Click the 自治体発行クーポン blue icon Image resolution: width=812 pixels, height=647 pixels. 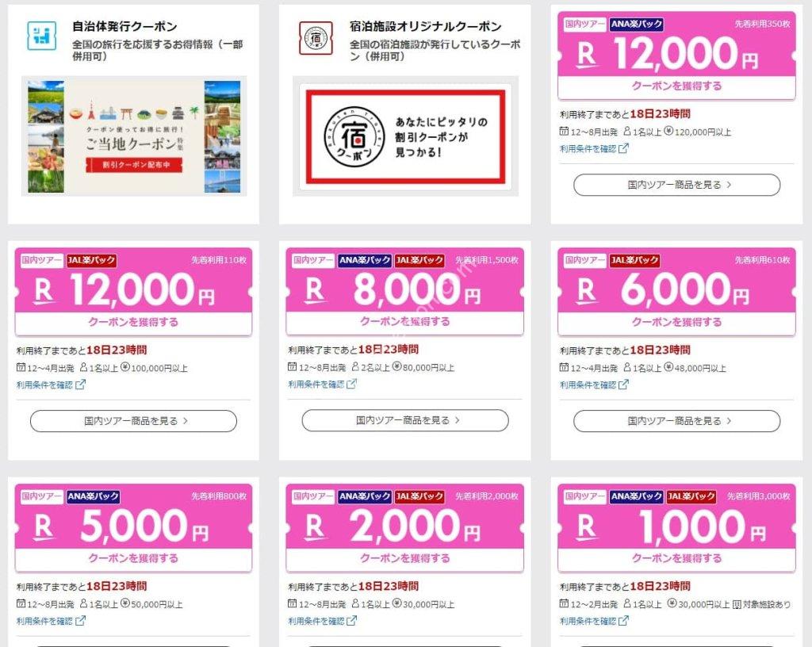(41, 36)
